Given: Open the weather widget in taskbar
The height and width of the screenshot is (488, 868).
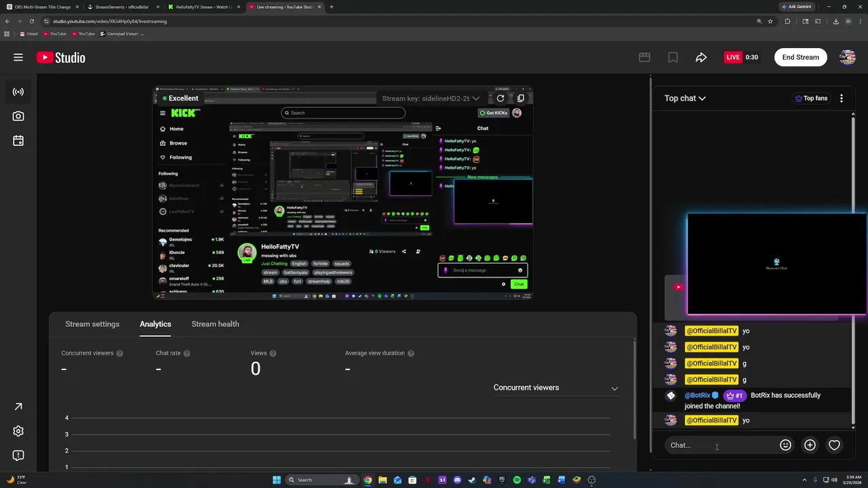Looking at the screenshot, I should [17, 479].
